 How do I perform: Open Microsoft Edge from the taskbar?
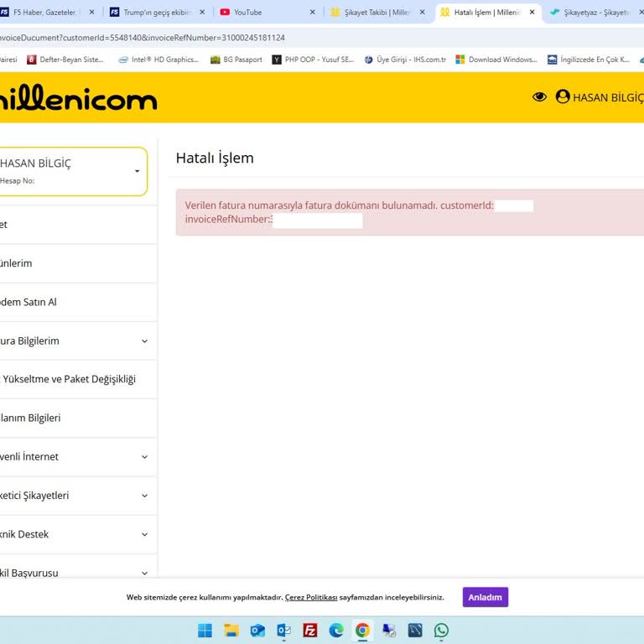click(x=336, y=630)
